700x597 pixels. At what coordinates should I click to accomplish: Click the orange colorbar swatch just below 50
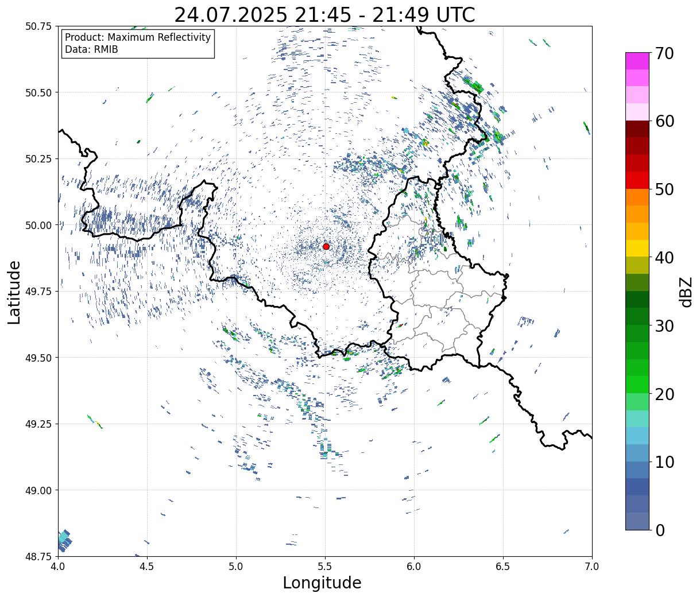click(x=637, y=197)
